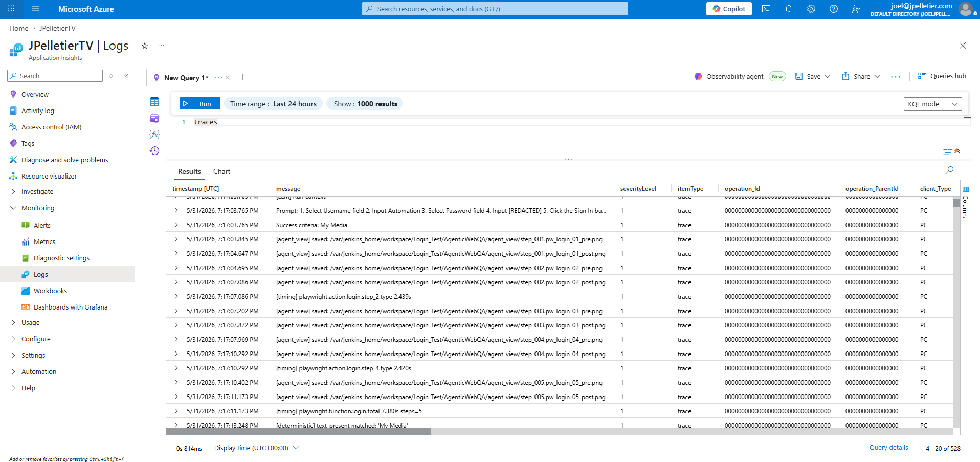This screenshot has width=980, height=462.
Task: Collapse the sidebar with double chevron
Action: 126,76
